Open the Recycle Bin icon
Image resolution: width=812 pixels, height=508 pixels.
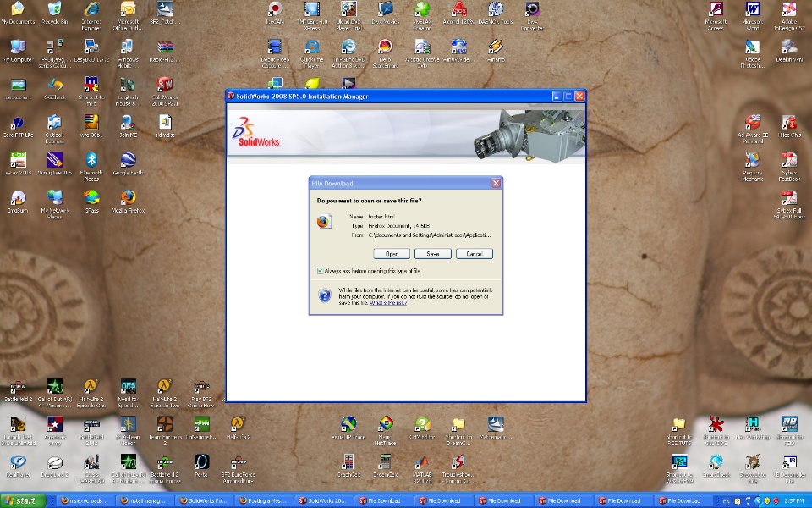coord(54,14)
